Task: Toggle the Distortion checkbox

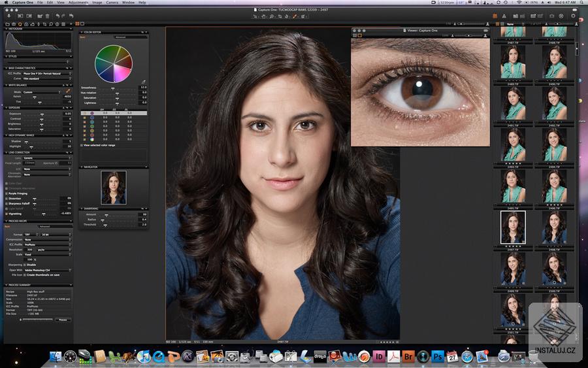Action: [7, 199]
